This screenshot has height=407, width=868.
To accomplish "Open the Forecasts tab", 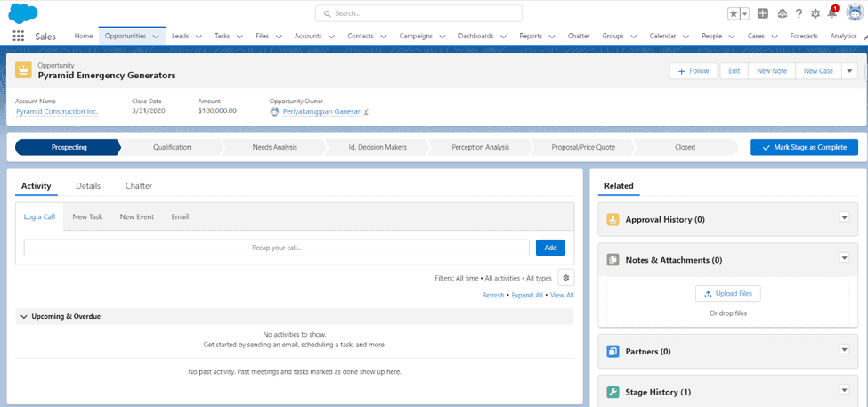I will 804,36.
